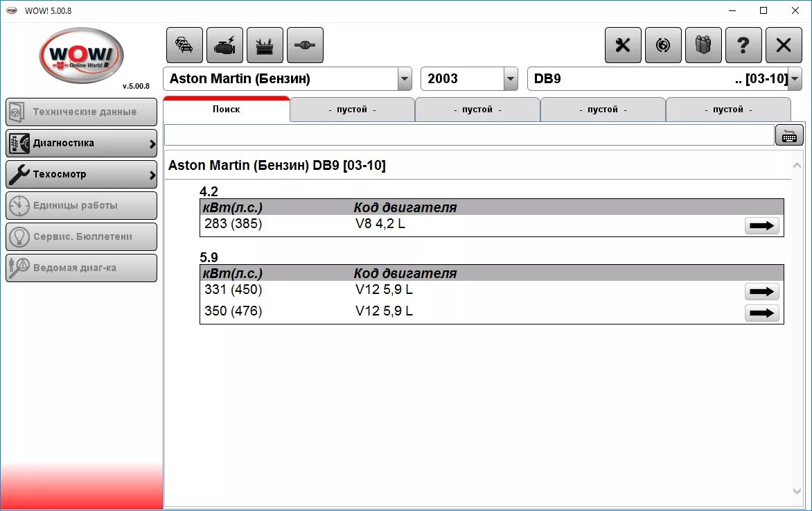The height and width of the screenshot is (511, 812).
Task: Select the 331 (450) power value
Action: [x=233, y=290]
